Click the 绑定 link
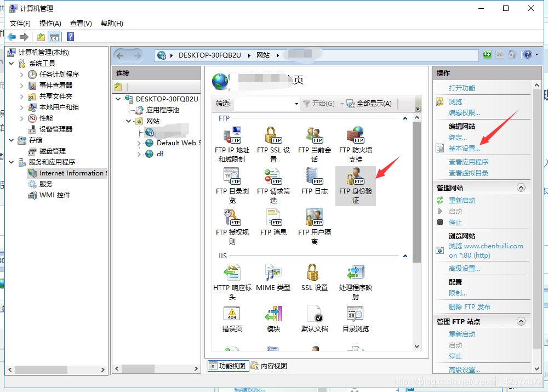The image size is (548, 392). (x=458, y=138)
